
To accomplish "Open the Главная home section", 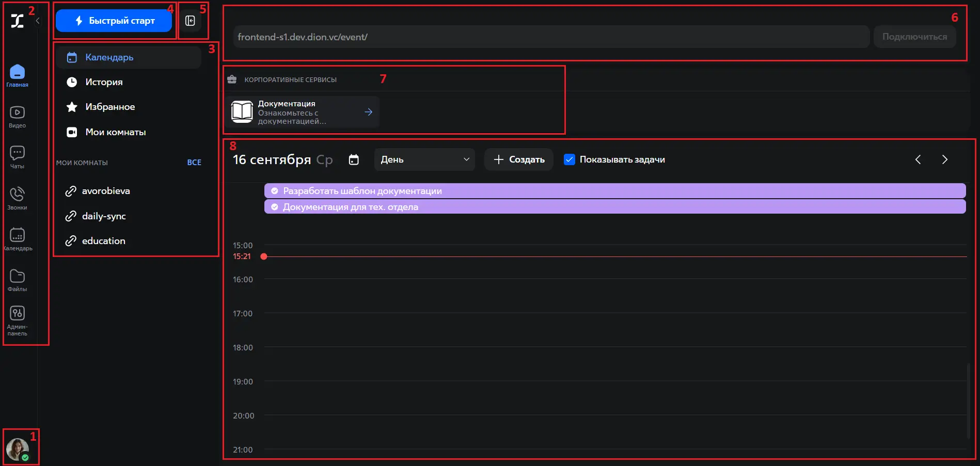I will [17, 76].
